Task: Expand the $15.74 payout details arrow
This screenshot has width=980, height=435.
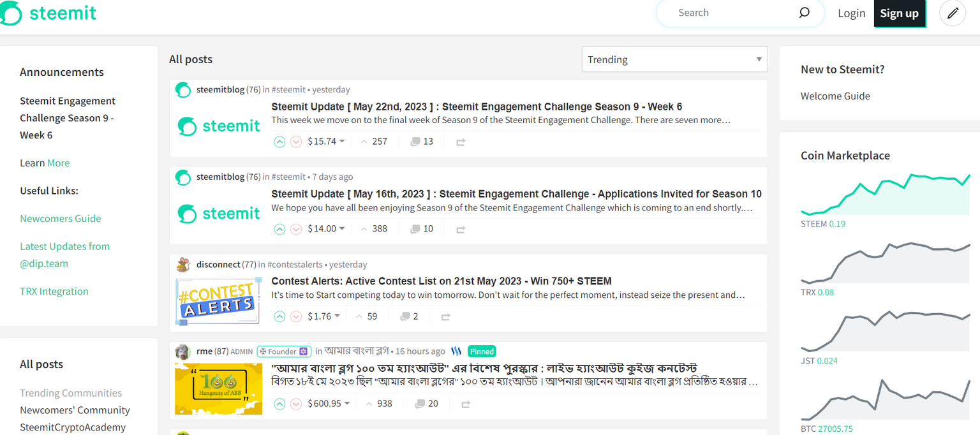Action: tap(342, 142)
